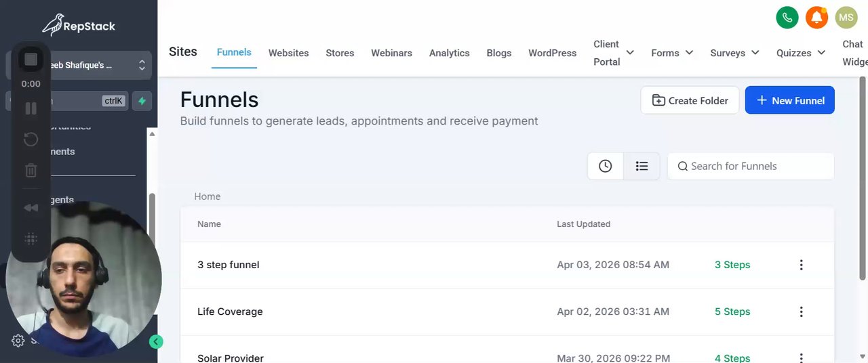Stop the screen recording

point(31,59)
